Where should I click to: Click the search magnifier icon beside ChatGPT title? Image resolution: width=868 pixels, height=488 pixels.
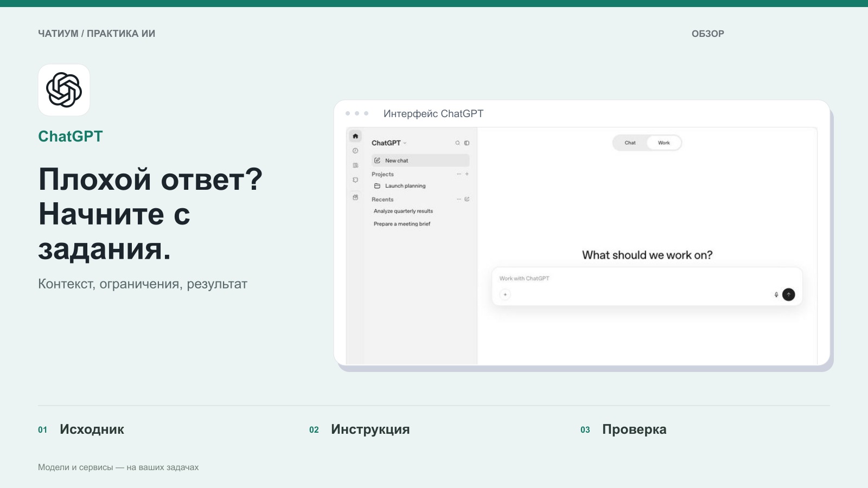tap(457, 143)
